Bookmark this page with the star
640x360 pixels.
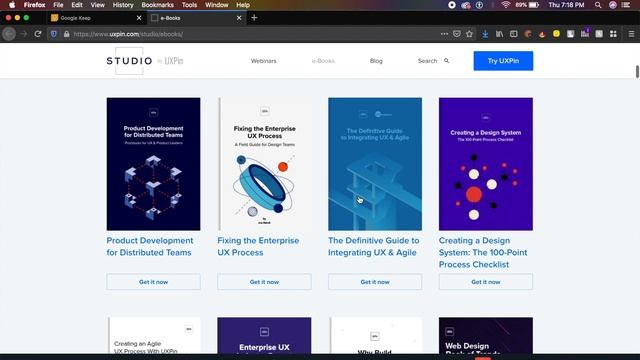click(469, 34)
